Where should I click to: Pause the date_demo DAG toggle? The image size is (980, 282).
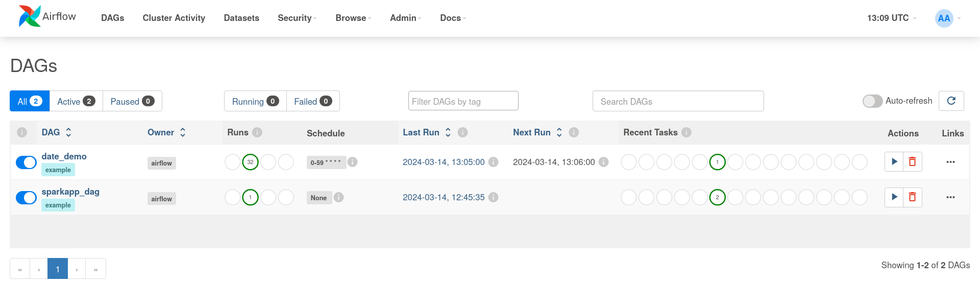click(26, 162)
